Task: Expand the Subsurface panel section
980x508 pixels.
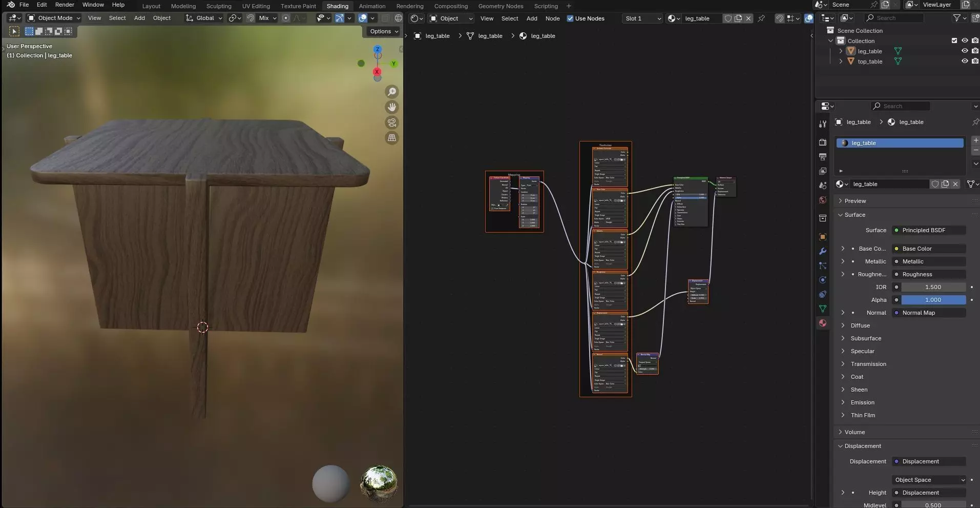Action: [866, 338]
